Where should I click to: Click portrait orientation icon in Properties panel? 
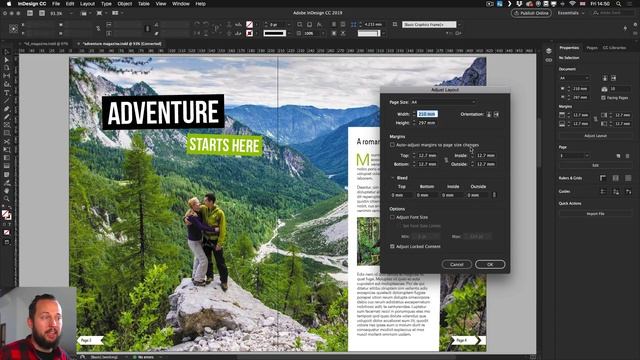[x=604, y=78]
